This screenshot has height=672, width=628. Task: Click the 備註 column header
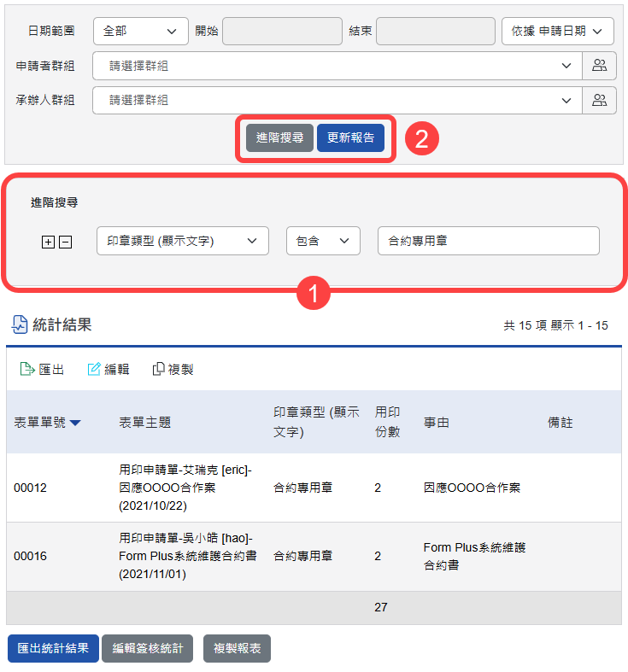(561, 423)
